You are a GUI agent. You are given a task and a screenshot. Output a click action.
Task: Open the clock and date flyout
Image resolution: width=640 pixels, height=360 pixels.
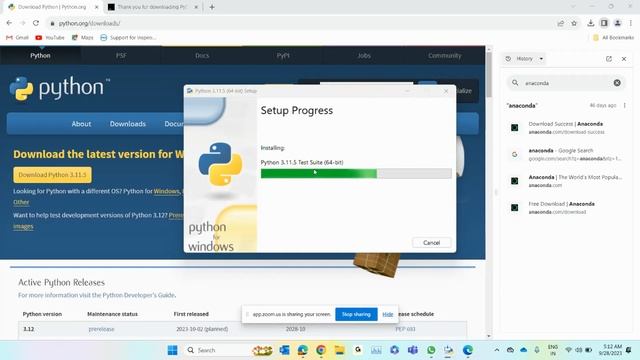(610, 350)
